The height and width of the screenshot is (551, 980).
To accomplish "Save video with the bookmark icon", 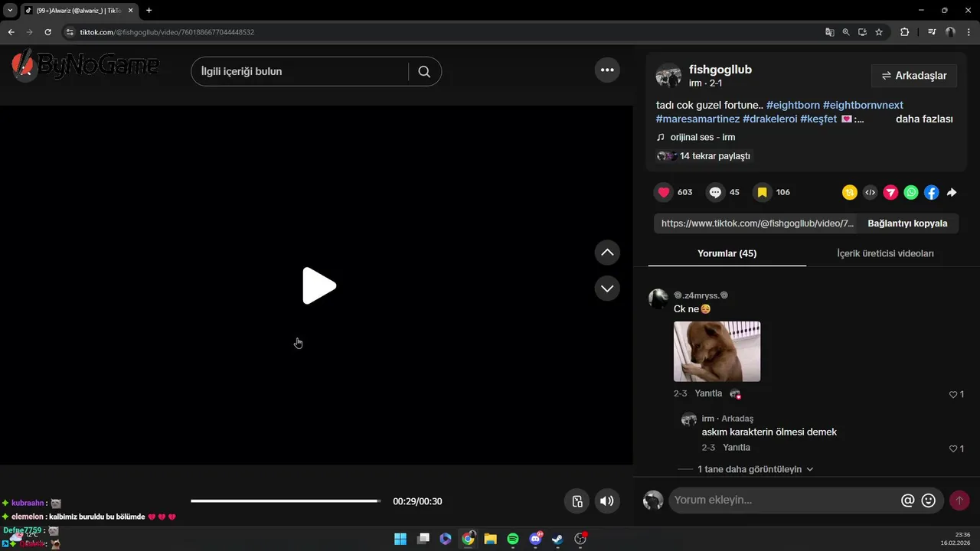I will (762, 192).
